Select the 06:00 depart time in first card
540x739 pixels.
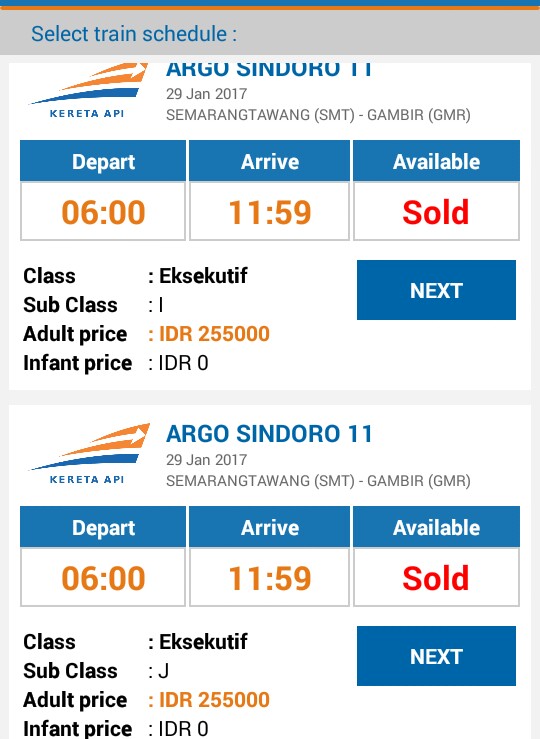point(103,211)
